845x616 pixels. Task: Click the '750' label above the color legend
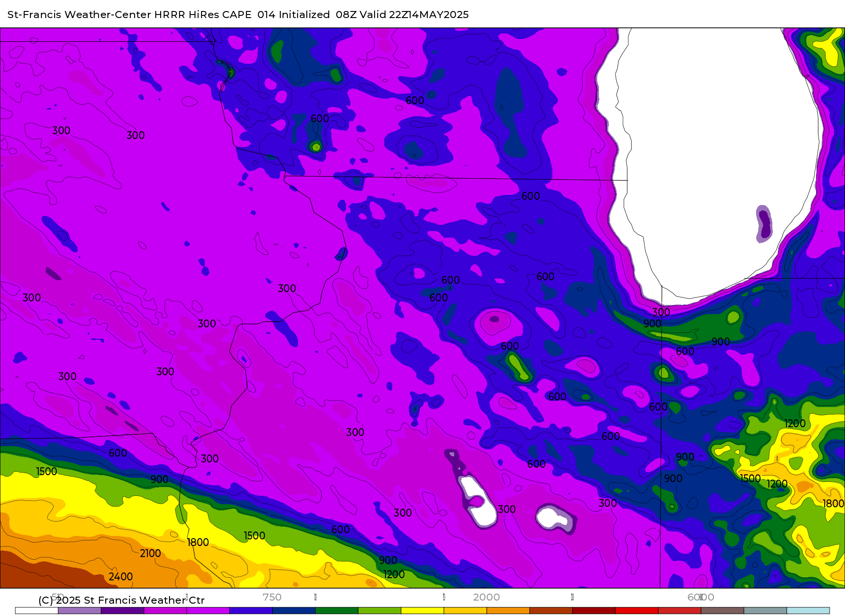[x=272, y=597]
